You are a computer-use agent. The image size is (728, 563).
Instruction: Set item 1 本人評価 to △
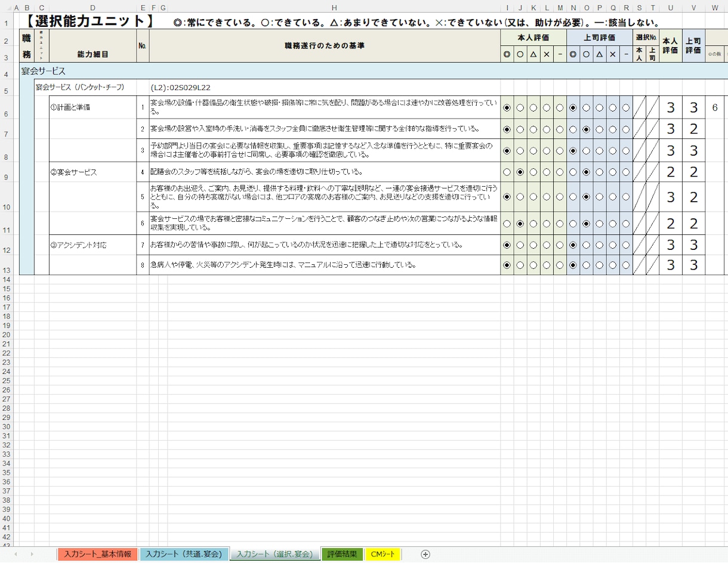[533, 108]
